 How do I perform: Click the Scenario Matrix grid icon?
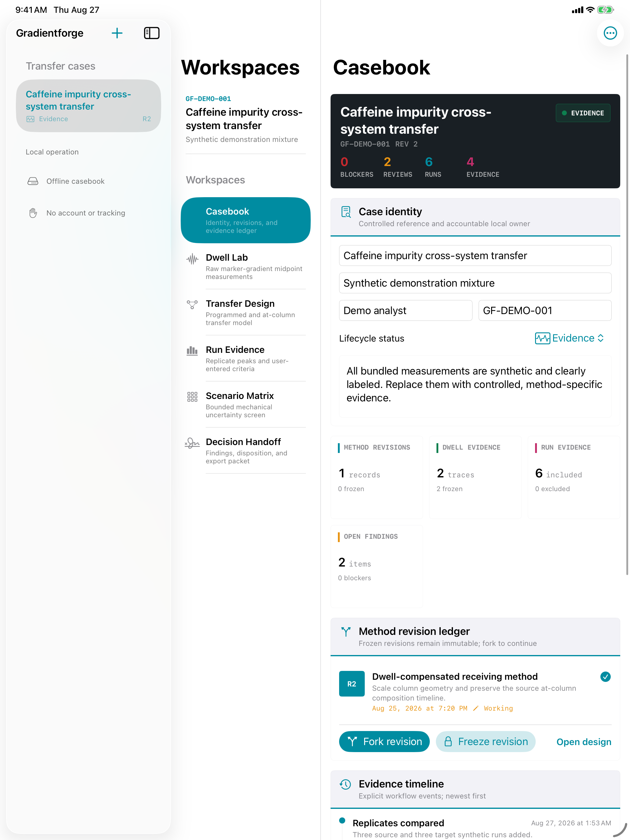point(193,397)
